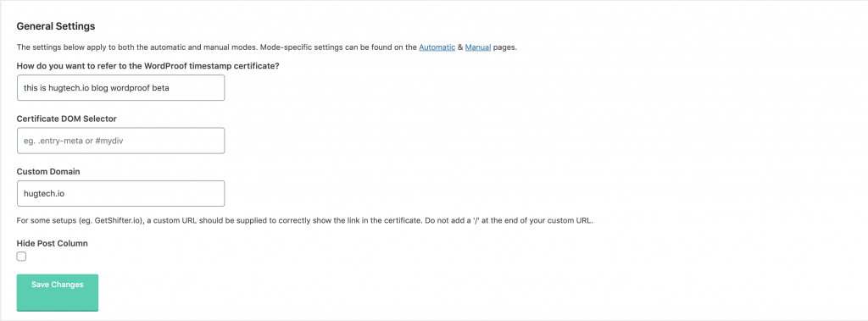Open the Manual settings page link
This screenshot has width=868, height=321.
tap(478, 47)
